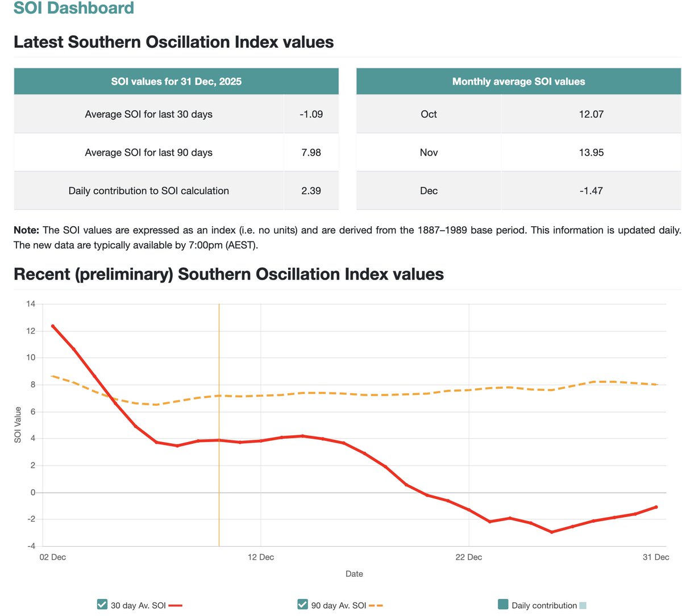Click the red 30 day SOI legend line
Image resolution: width=682 pixels, height=616 pixels.
[176, 606]
